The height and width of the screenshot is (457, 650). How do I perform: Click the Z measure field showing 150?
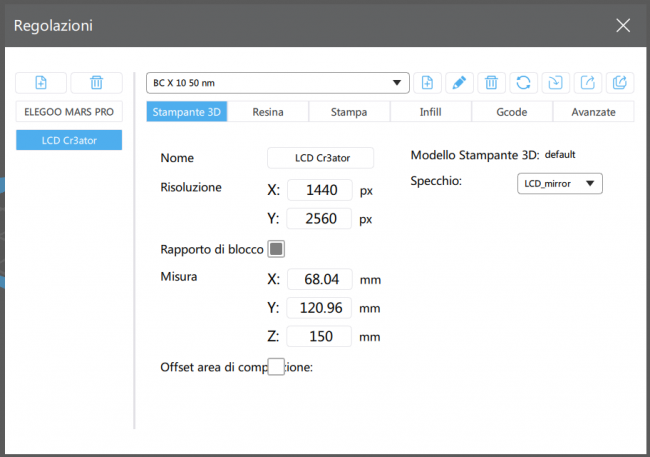(x=319, y=337)
